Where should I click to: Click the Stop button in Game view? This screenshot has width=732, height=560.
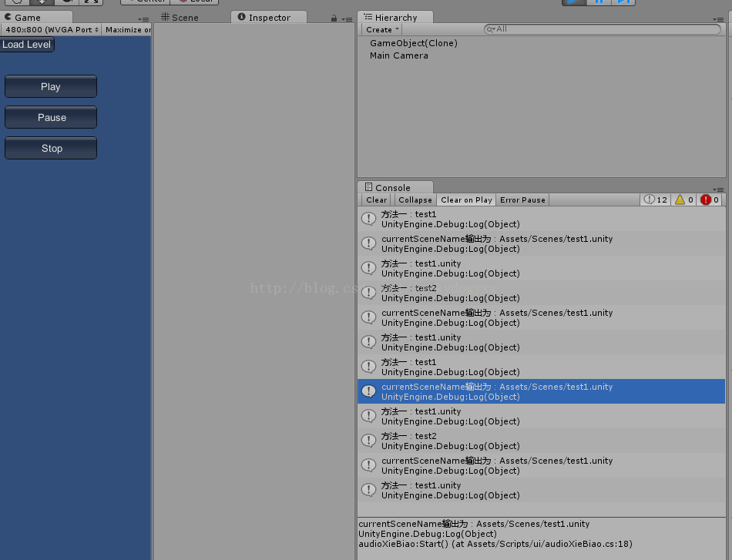click(51, 148)
